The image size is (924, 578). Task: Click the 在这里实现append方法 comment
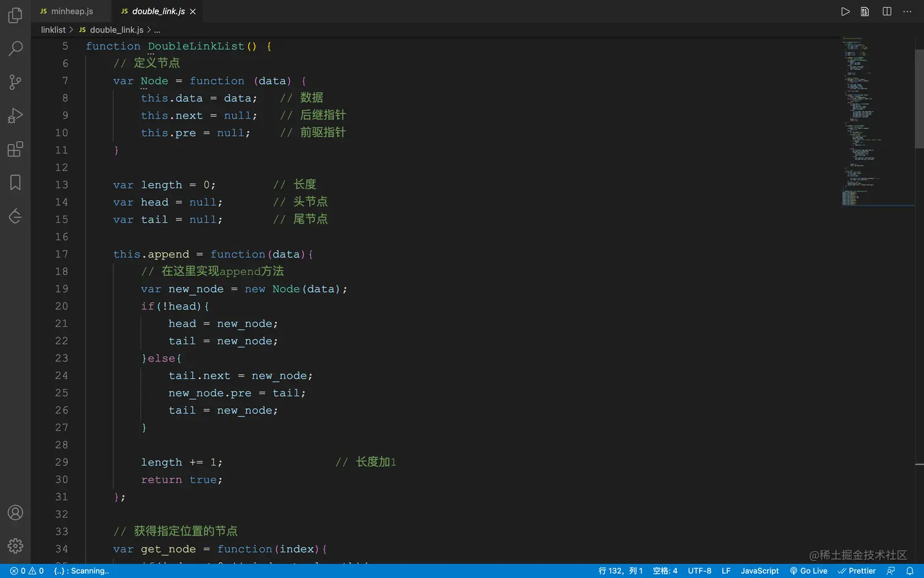[213, 271]
